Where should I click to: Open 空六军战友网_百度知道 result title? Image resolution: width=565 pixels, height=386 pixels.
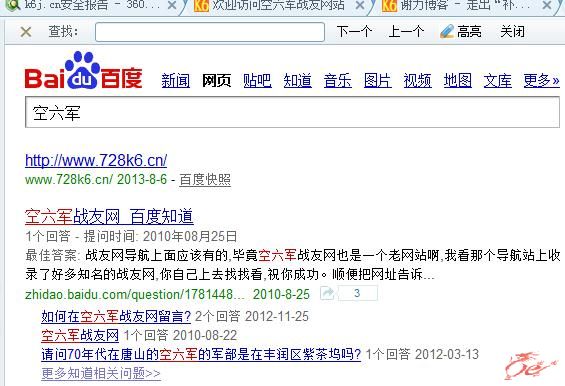tap(109, 216)
